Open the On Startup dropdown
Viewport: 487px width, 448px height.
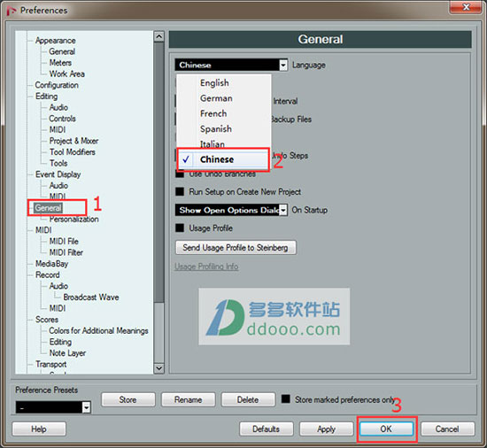[283, 210]
